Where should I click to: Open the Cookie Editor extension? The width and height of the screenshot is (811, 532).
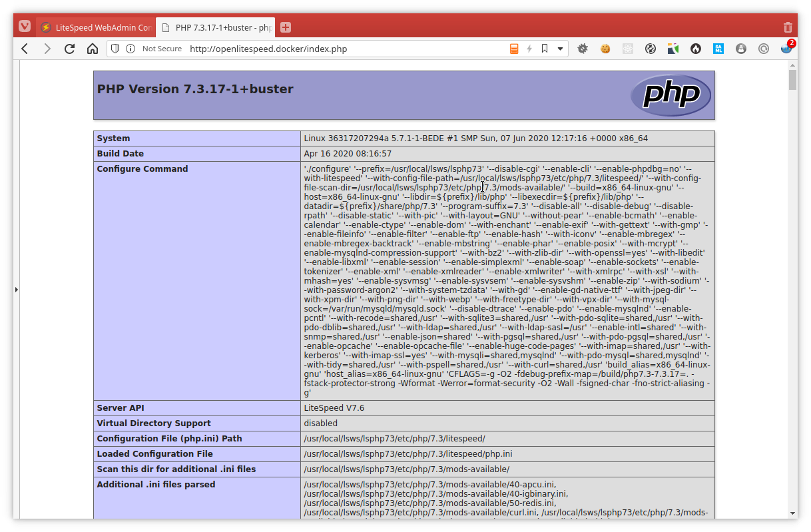click(605, 49)
